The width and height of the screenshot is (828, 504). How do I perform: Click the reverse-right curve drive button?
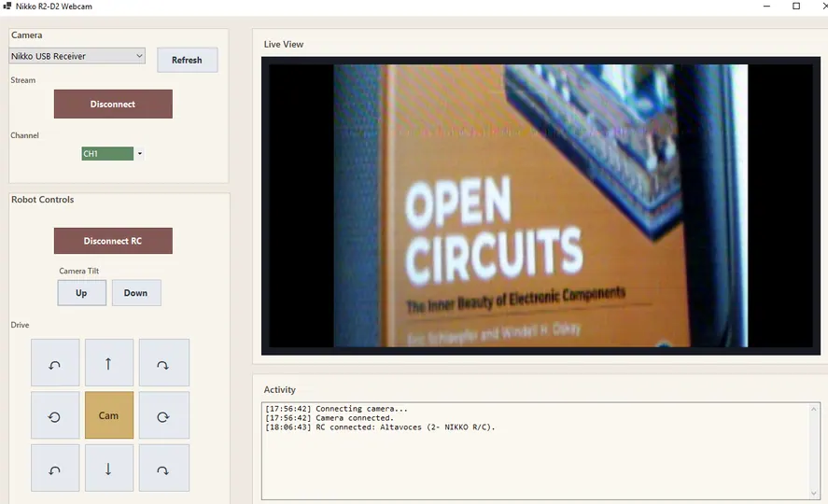(x=163, y=469)
